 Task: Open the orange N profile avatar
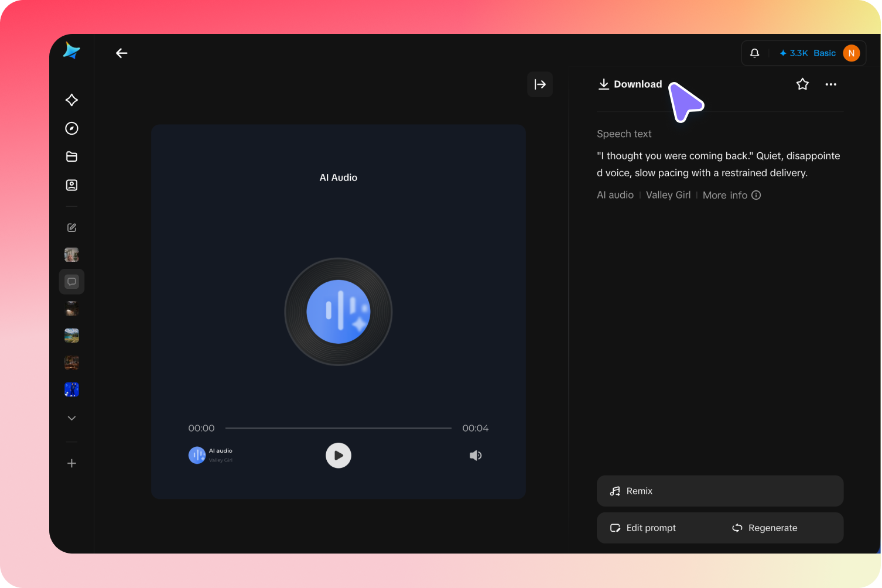(852, 53)
